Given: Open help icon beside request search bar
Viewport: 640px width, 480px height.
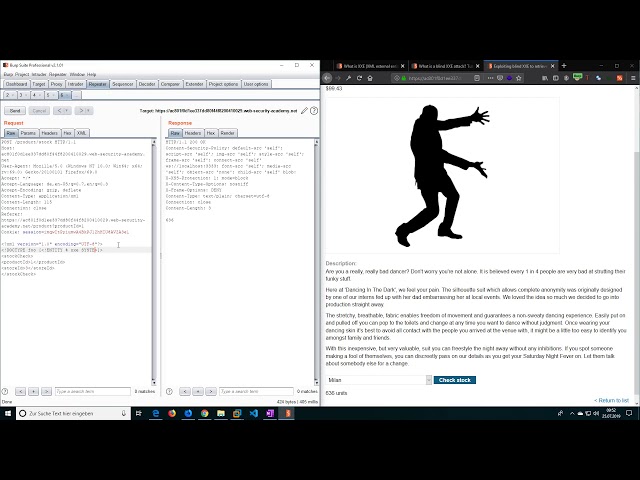Looking at the screenshot, I should click(x=5, y=391).
